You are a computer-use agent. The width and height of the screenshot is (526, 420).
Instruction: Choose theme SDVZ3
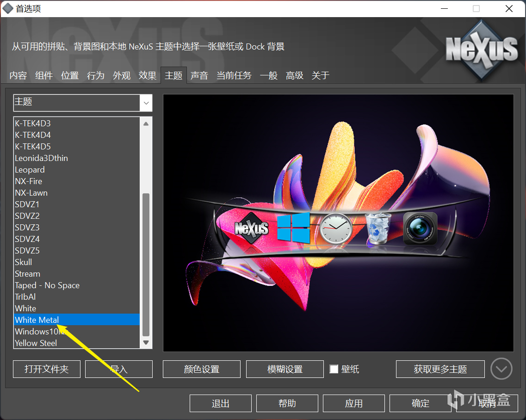[76, 228]
